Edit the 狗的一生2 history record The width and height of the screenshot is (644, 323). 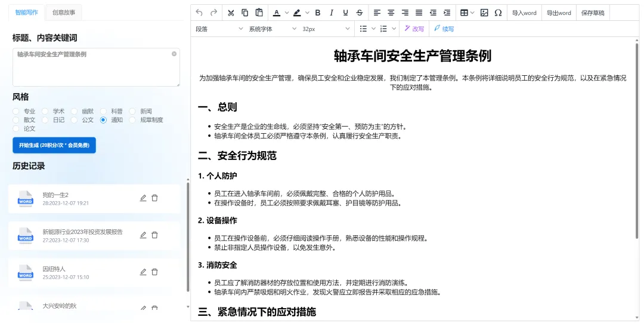point(143,198)
